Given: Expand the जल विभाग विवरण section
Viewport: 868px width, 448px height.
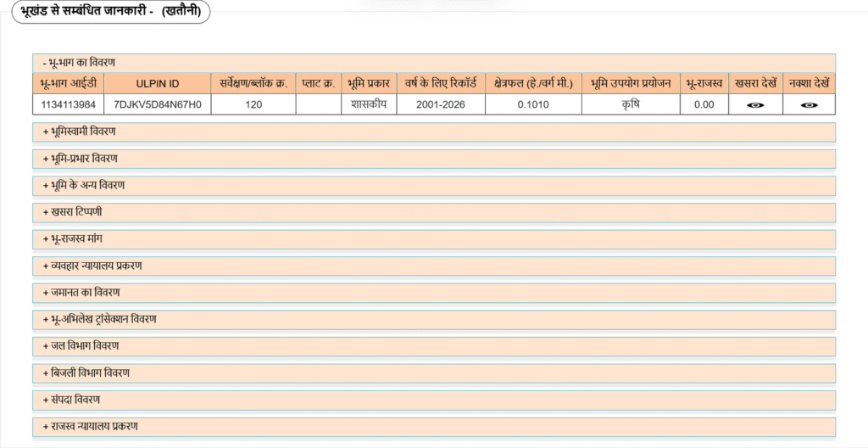Looking at the screenshot, I should point(434,346).
